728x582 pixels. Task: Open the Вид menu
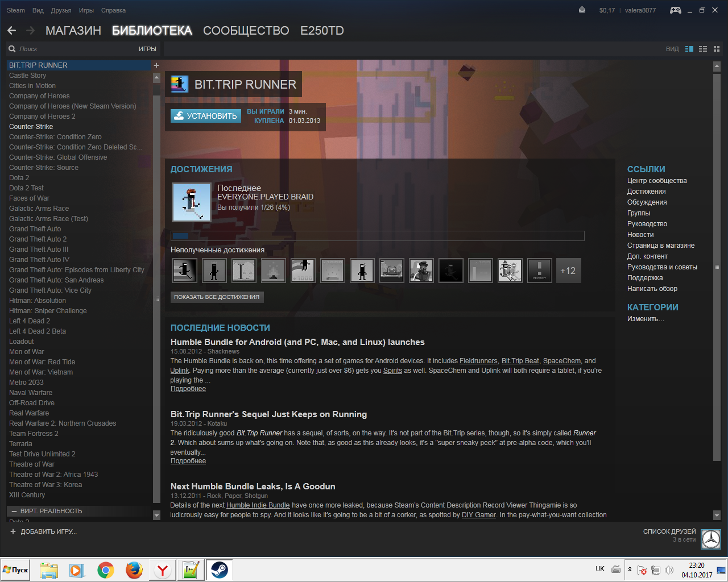[38, 10]
